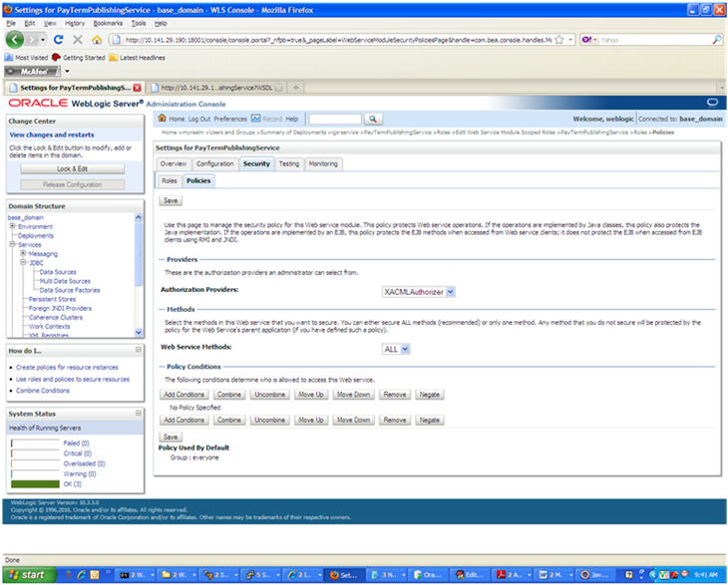
Task: Expand the Environment tree node
Action: (13, 226)
